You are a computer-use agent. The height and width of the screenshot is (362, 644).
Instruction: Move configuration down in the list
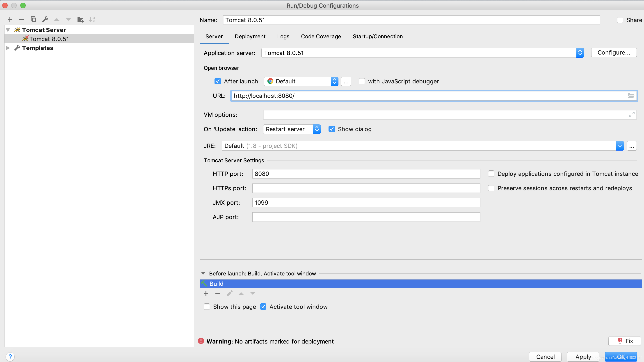tap(68, 19)
